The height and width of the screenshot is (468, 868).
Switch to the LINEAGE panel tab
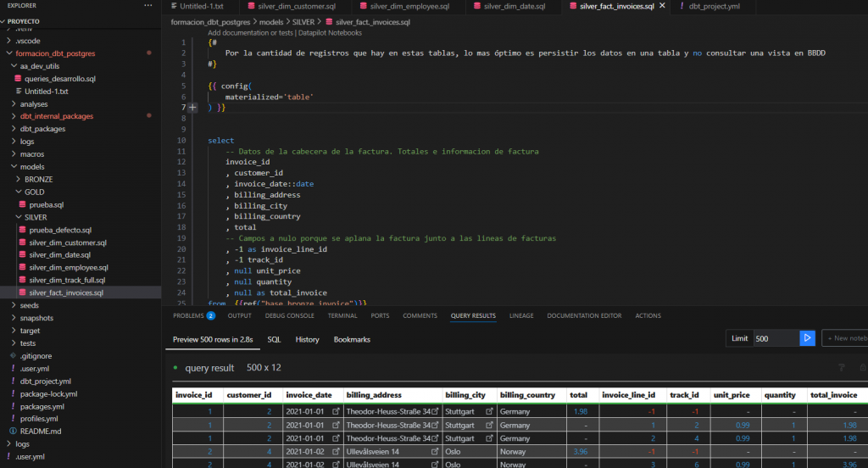521,315
